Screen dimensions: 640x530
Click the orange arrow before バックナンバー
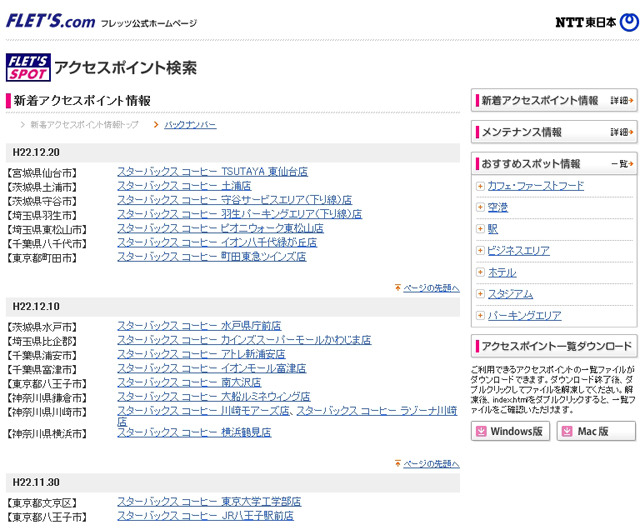point(156,125)
